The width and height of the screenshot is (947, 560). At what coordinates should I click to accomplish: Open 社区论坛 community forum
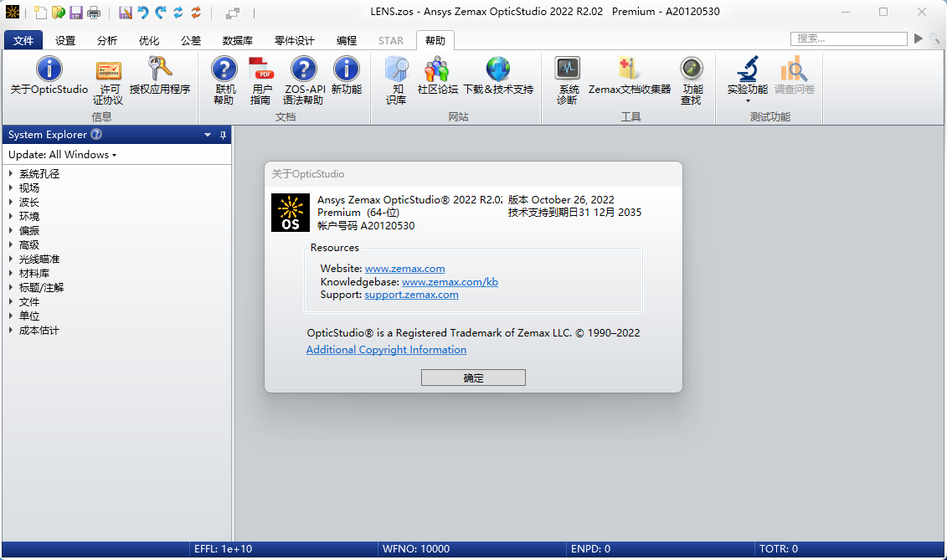pos(437,75)
